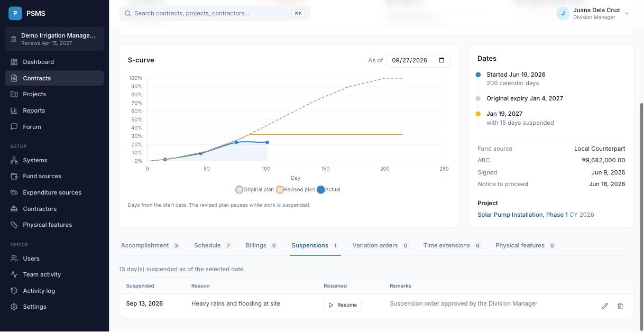Open the Demo Irrigation Management organization switcher
644x332 pixels.
pos(54,39)
